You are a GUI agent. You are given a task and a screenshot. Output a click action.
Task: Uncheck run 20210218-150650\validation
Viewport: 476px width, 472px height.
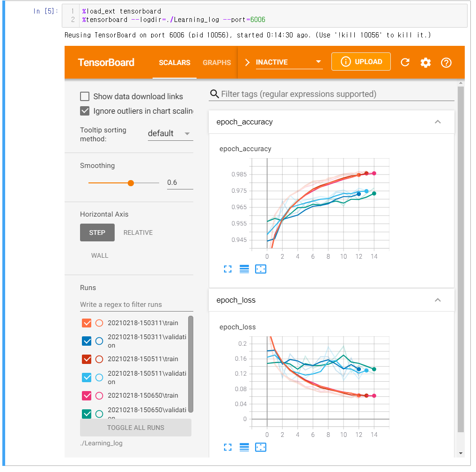click(87, 414)
